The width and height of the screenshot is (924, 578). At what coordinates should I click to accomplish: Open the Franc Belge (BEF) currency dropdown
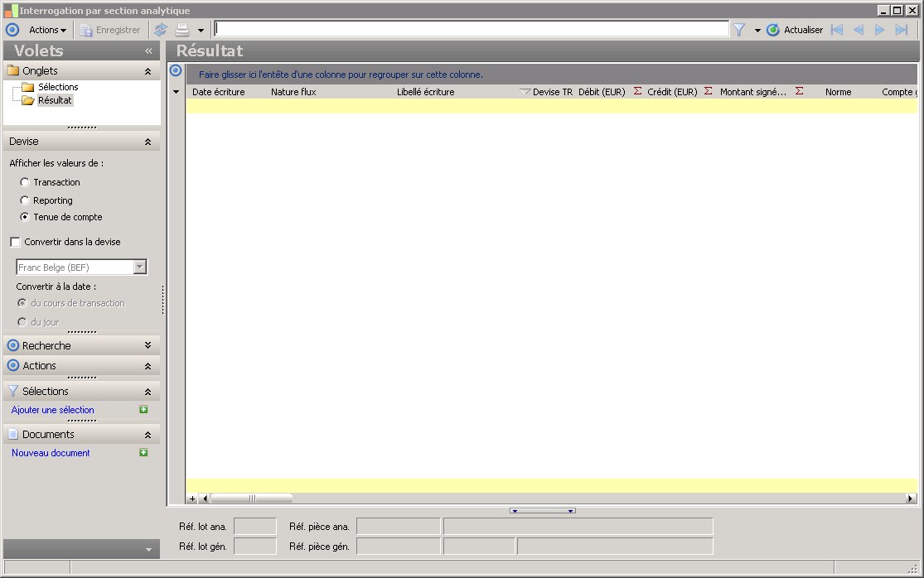coord(140,267)
